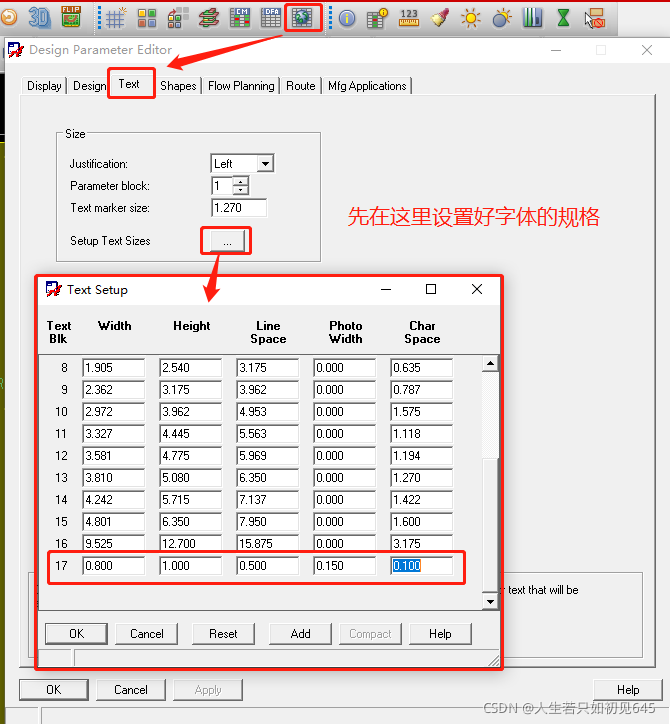Click the 123 measure toolbar icon

[x=409, y=17]
